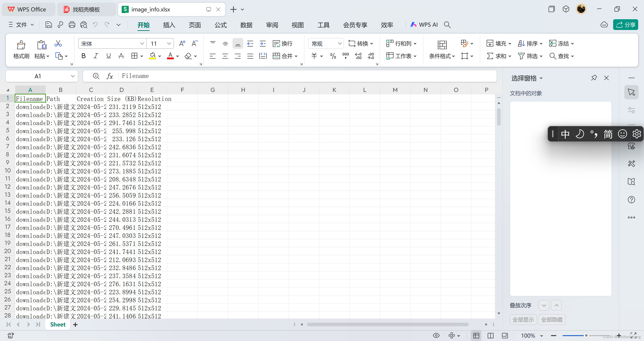Click the WPS AI button
The image size is (644, 341).
tap(424, 25)
